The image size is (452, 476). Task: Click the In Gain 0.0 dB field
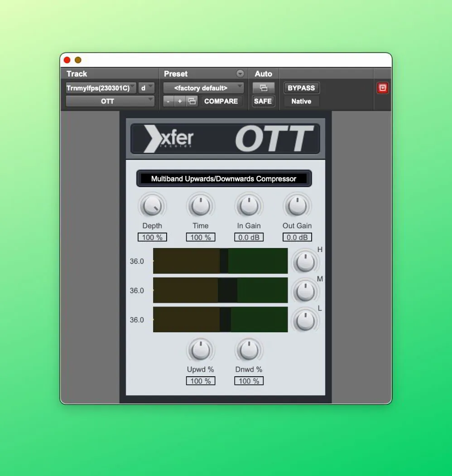click(249, 237)
